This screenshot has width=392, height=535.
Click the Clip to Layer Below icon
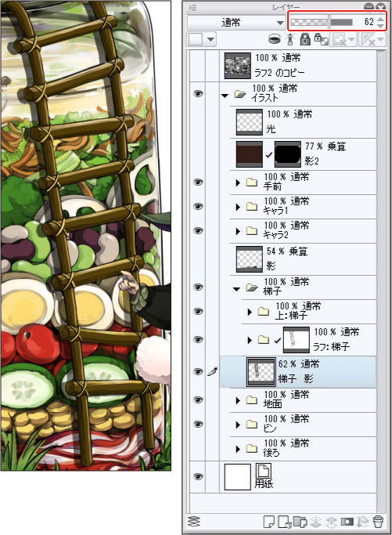tap(275, 39)
